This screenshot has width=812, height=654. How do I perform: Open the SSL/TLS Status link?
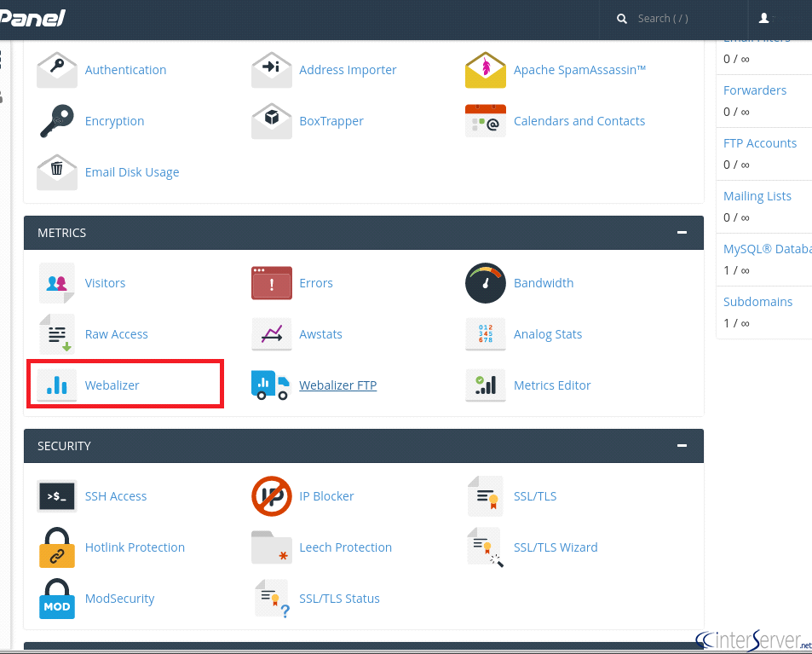pos(339,599)
